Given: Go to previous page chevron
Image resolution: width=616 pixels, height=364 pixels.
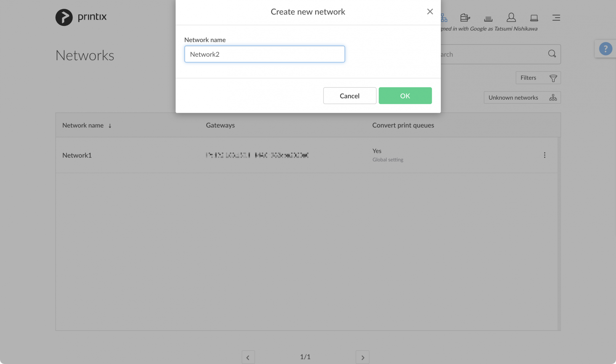Looking at the screenshot, I should click(x=248, y=357).
